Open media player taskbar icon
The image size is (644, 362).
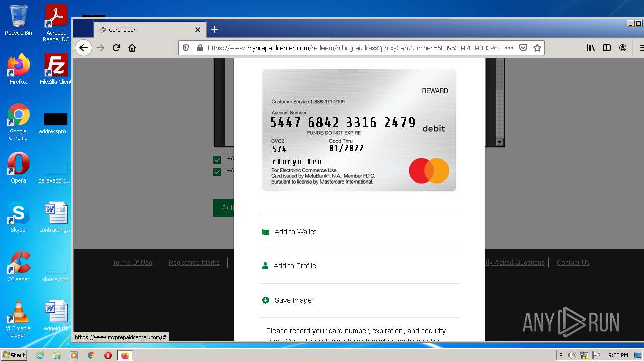(x=74, y=355)
